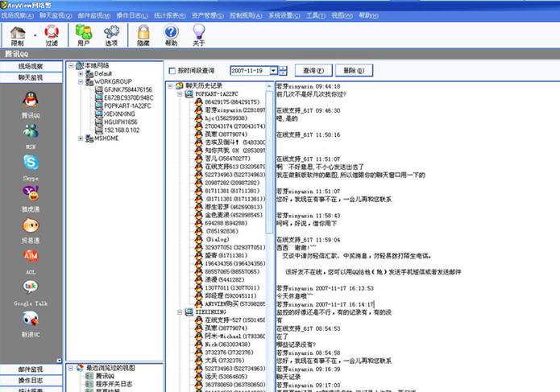Viewport: 560px width, 392px height.
Task: Click computer icon of XIEXINXING in chat history
Action: (189, 312)
